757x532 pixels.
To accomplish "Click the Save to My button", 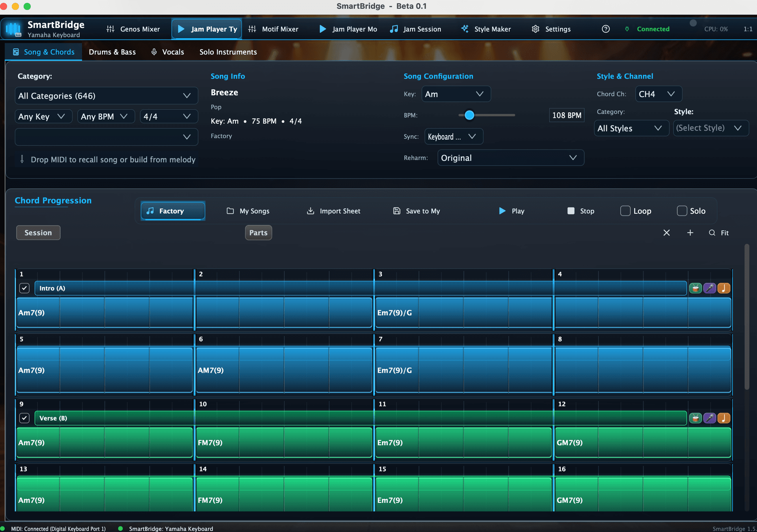I will (x=416, y=211).
